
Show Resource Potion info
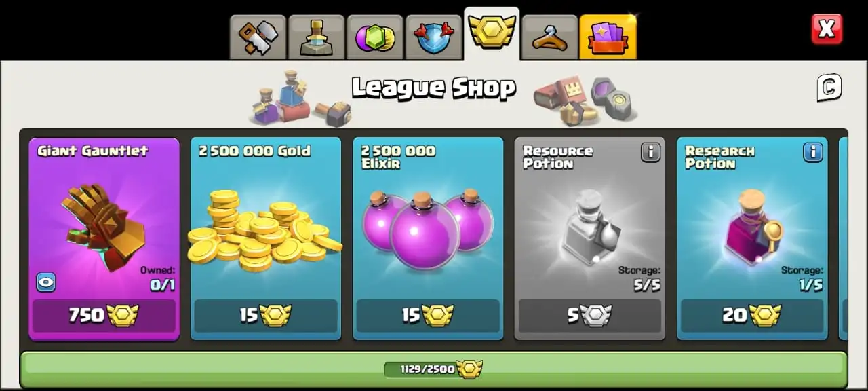click(650, 152)
